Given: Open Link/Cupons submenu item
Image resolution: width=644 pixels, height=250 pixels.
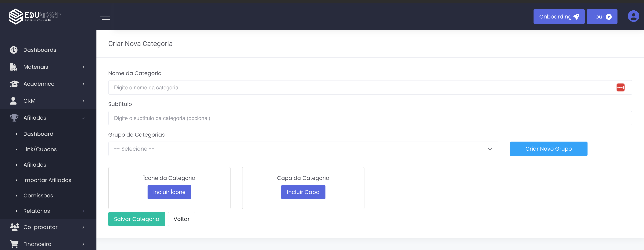Looking at the screenshot, I should pyautogui.click(x=40, y=149).
